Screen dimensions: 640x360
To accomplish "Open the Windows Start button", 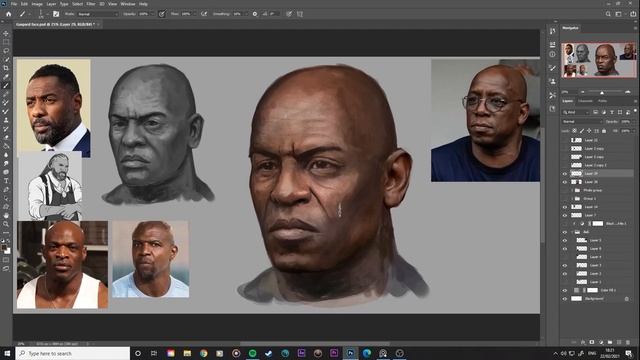I will (x=7, y=353).
